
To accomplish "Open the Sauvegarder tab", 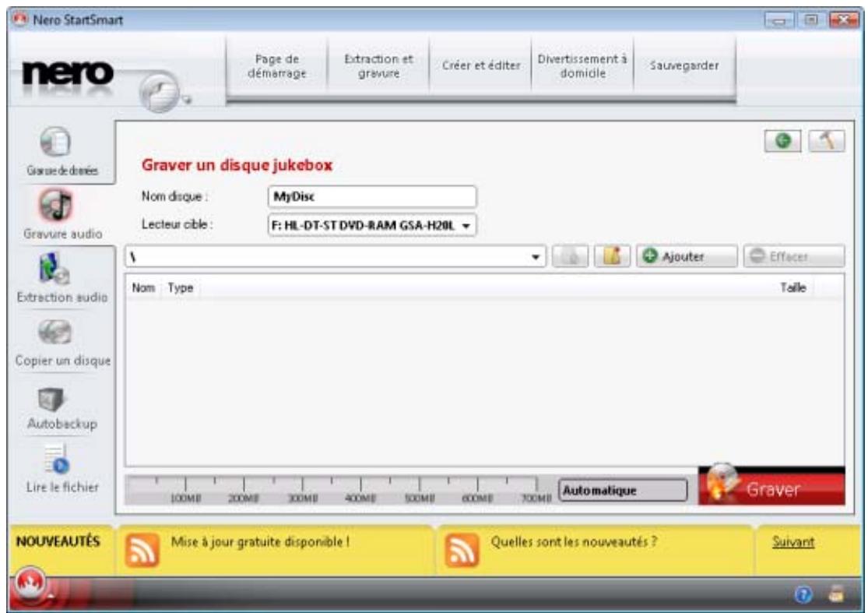I will (685, 66).
